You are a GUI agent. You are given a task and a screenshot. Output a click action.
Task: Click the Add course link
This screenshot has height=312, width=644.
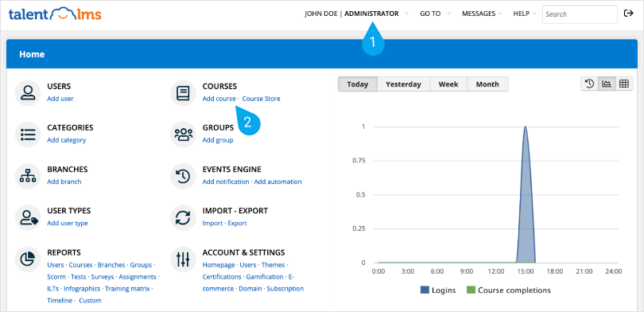219,99
